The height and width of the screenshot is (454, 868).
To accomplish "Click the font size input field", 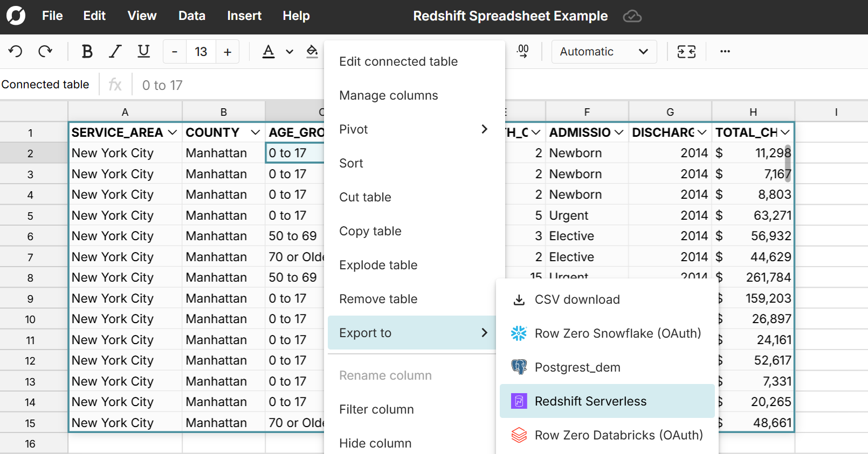I will tap(201, 52).
